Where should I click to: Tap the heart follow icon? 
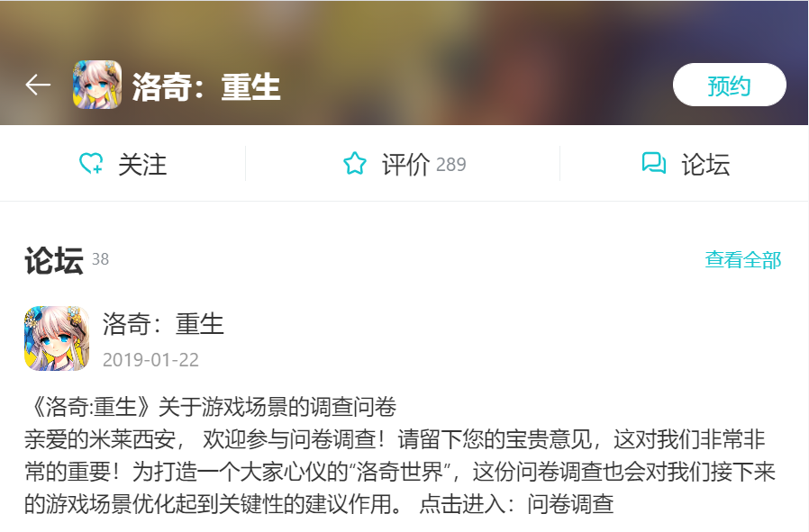[91, 164]
